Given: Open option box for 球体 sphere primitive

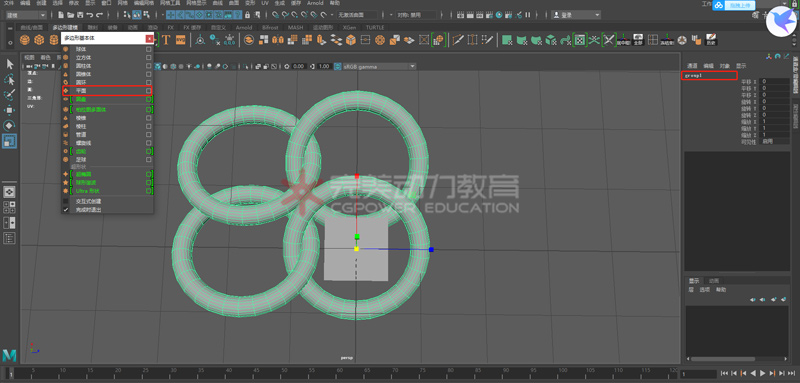Looking at the screenshot, I should [148, 49].
